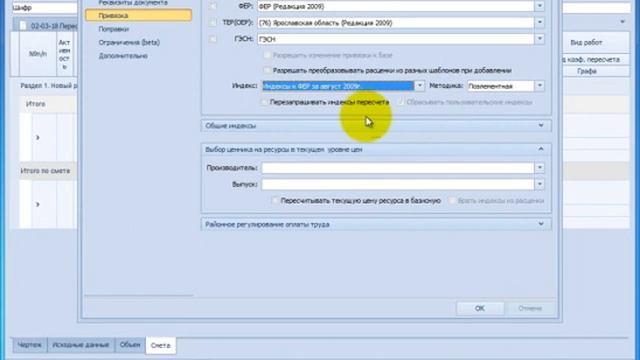Viewport: 640px width, 360px height.
Task: Switch to the Объем tab
Action: pos(130,345)
